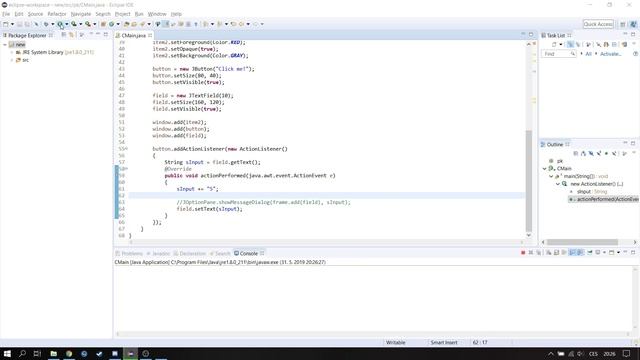Clear Console using its toolbar icon

(x=549, y=253)
